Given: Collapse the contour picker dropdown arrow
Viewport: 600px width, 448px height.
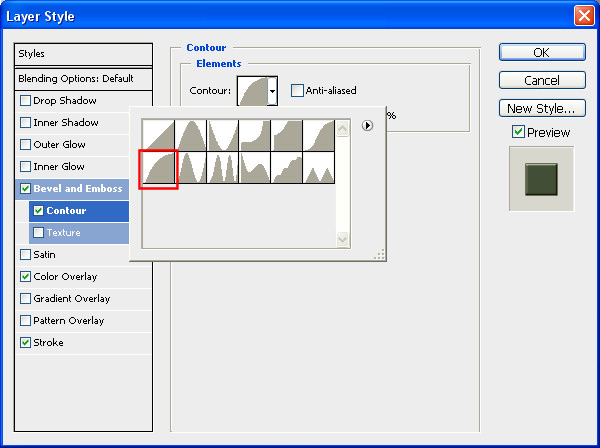Looking at the screenshot, I should pos(272,91).
